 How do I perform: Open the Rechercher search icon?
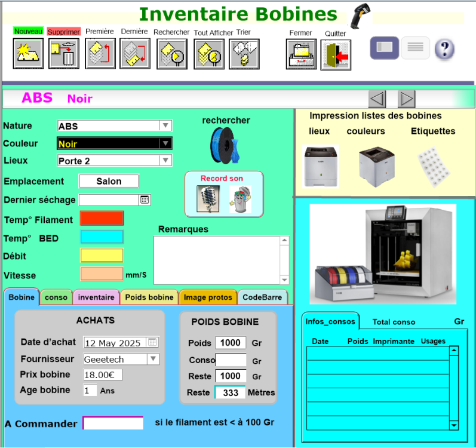[172, 54]
